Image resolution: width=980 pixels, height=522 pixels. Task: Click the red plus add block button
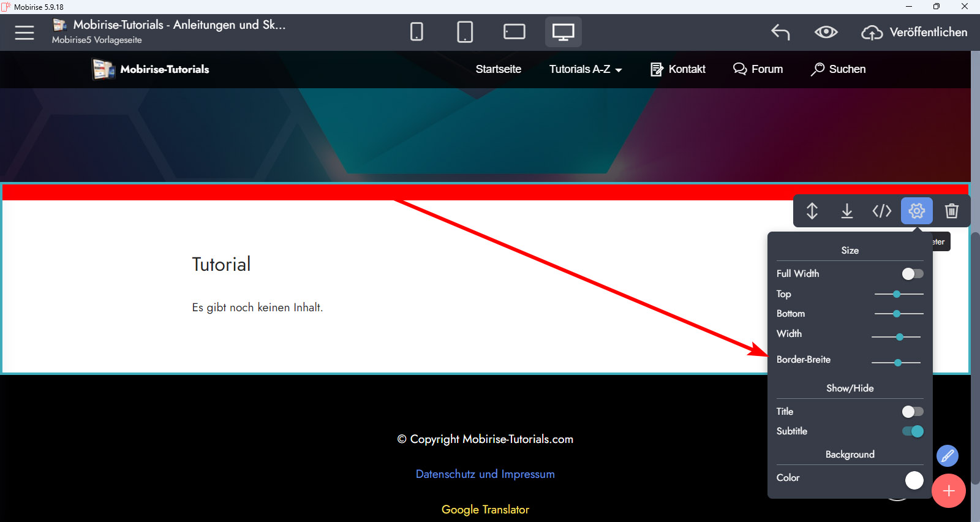coord(949,491)
